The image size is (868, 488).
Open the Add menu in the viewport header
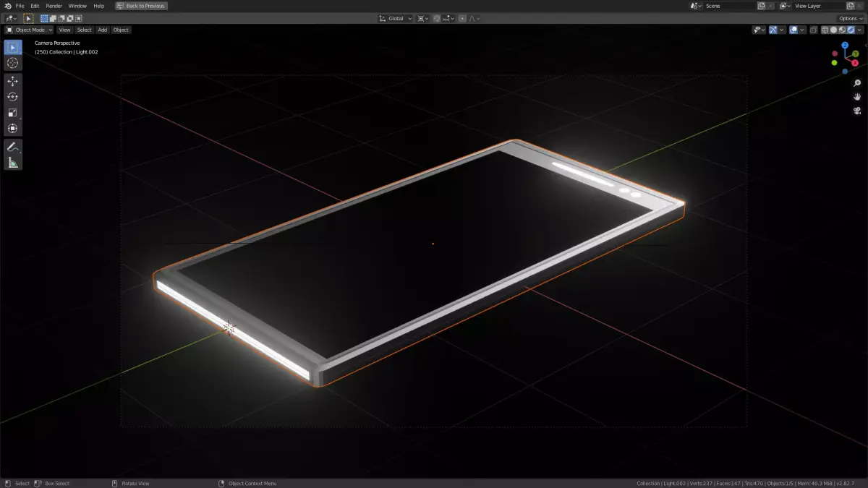(x=102, y=30)
